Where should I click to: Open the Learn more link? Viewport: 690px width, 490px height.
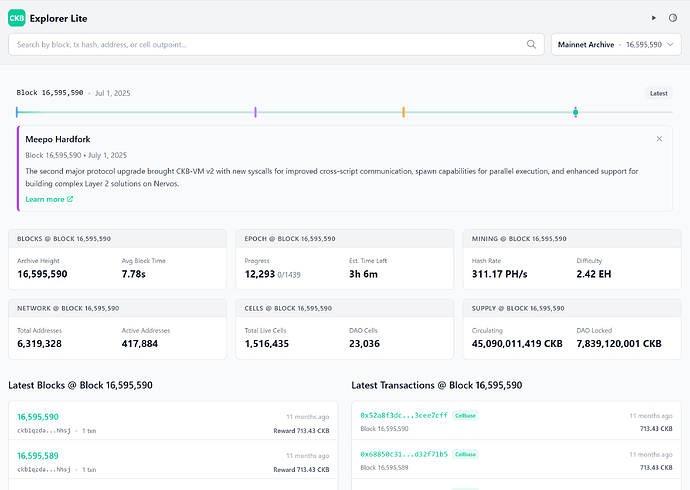(49, 199)
